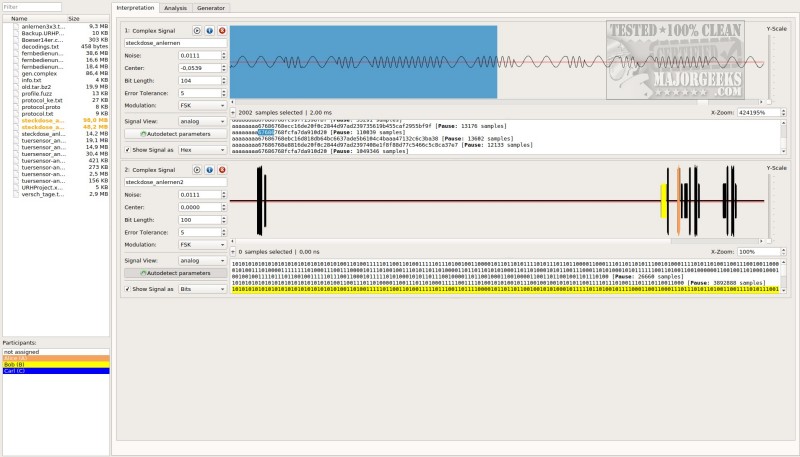Screen dimensions: 800x457
Task: Click Autodetect parameters for signal 2
Action: pos(174,273)
